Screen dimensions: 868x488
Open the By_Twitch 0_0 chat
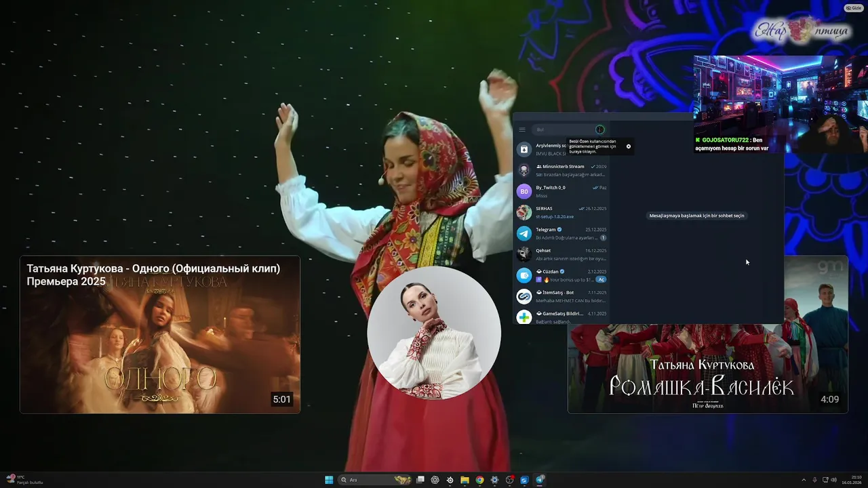[561, 191]
